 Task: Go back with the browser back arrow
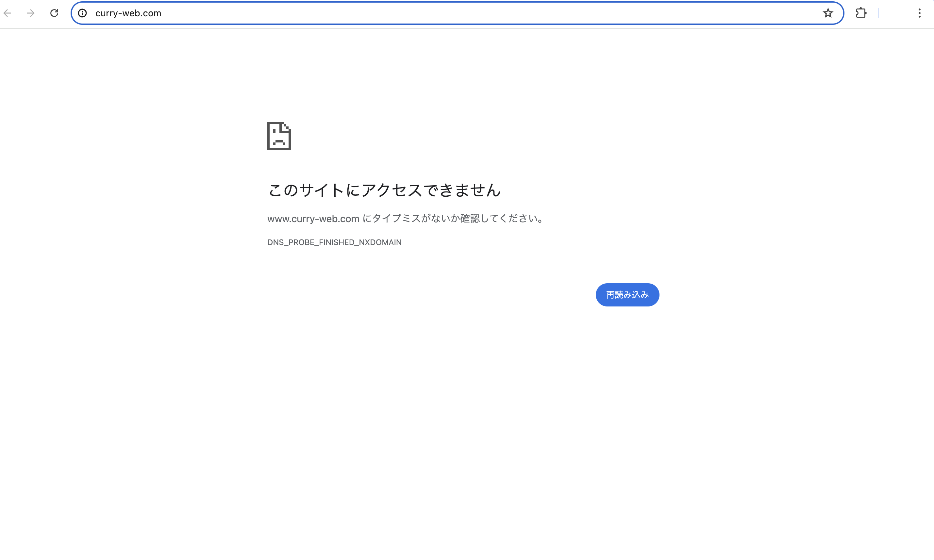click(8, 13)
